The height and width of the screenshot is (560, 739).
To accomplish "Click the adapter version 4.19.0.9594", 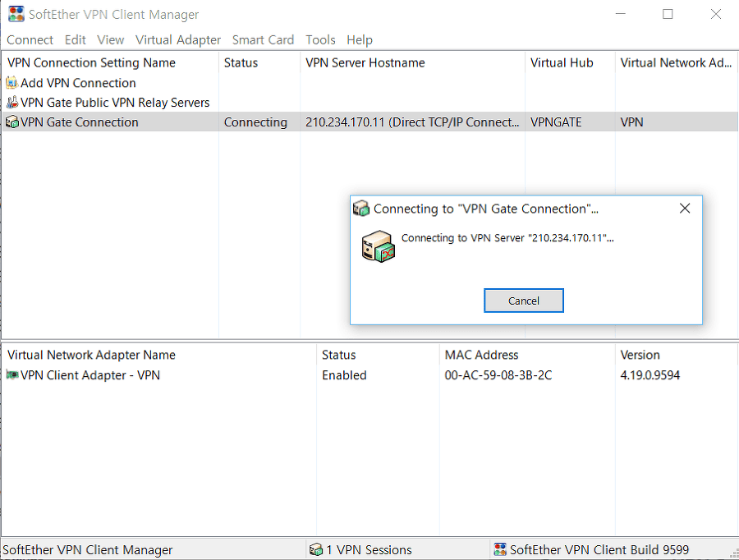I will click(x=650, y=375).
